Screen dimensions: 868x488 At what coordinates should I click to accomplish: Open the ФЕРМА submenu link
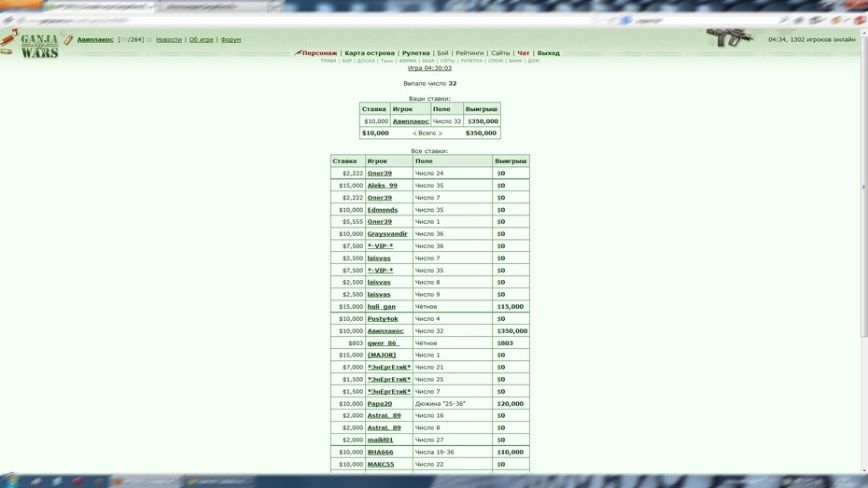click(408, 61)
